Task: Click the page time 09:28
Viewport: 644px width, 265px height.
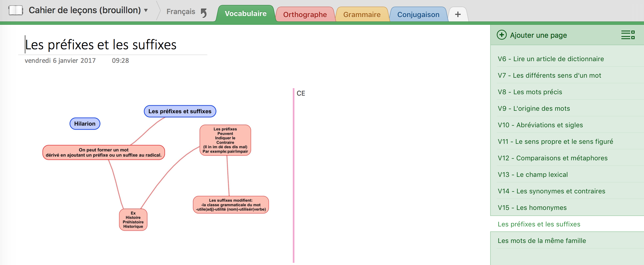Action: tap(120, 61)
